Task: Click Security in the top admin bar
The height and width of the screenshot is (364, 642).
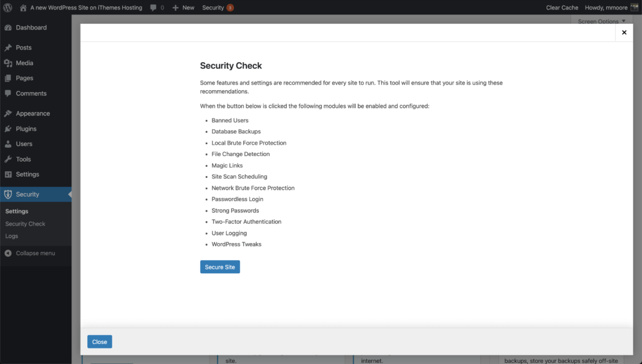Action: (213, 8)
